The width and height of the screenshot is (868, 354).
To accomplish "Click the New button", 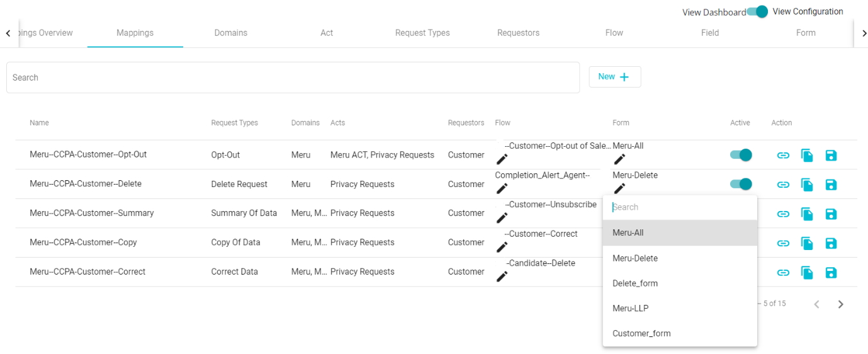I will (615, 77).
